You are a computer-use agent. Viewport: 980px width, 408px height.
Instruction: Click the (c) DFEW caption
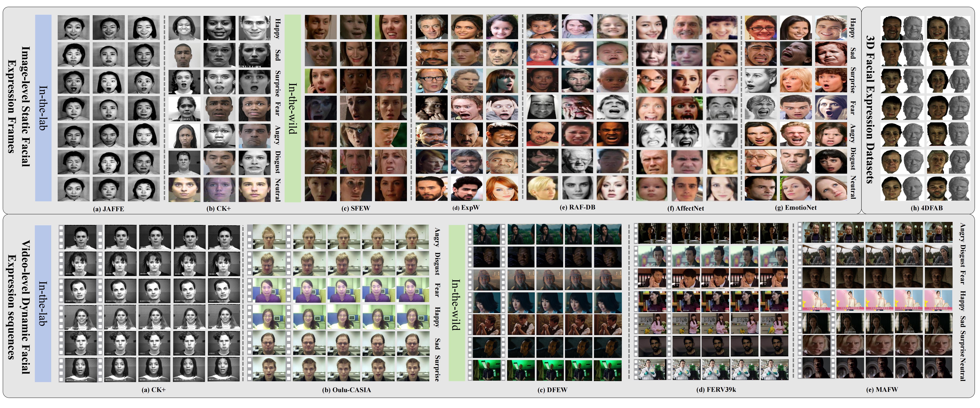[x=552, y=390]
